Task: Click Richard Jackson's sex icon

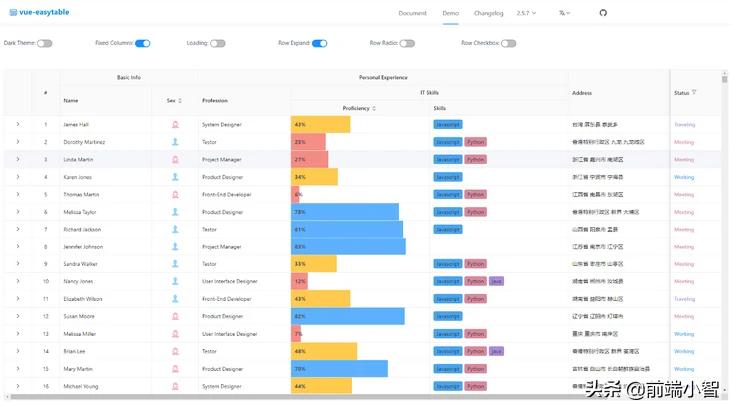Action: pyautogui.click(x=175, y=229)
